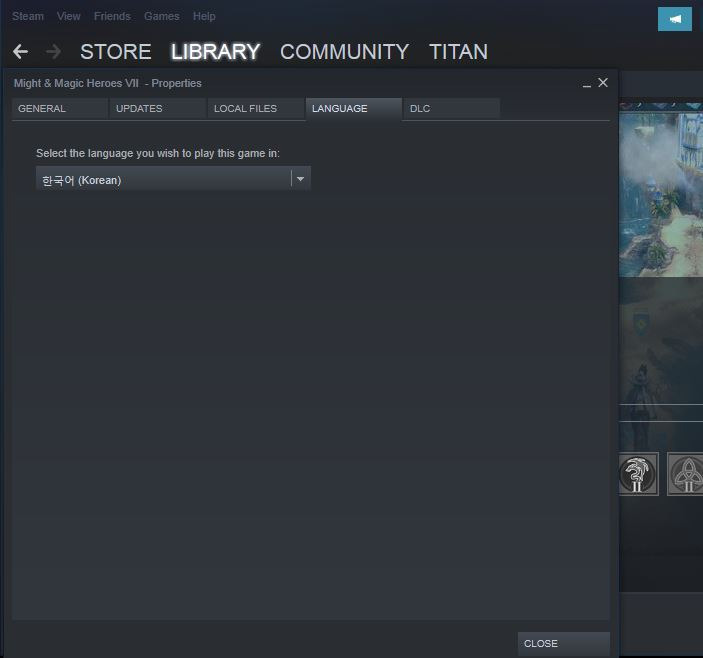Open the Games menu

coord(161,16)
